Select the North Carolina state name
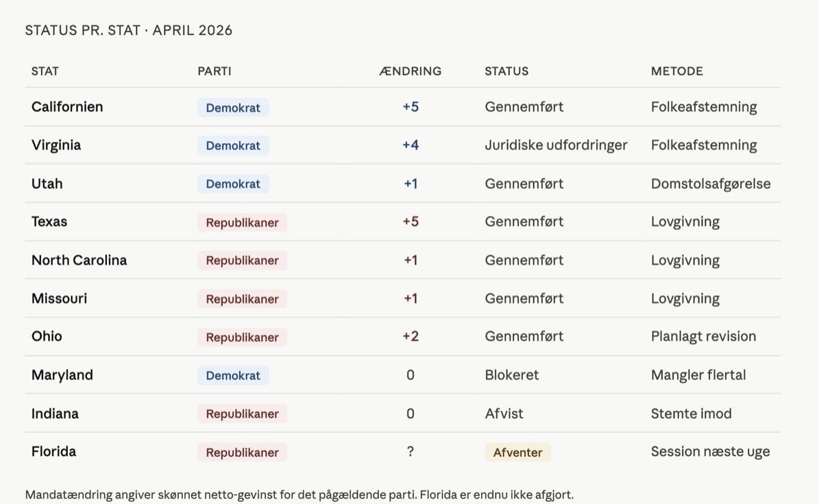 point(79,260)
